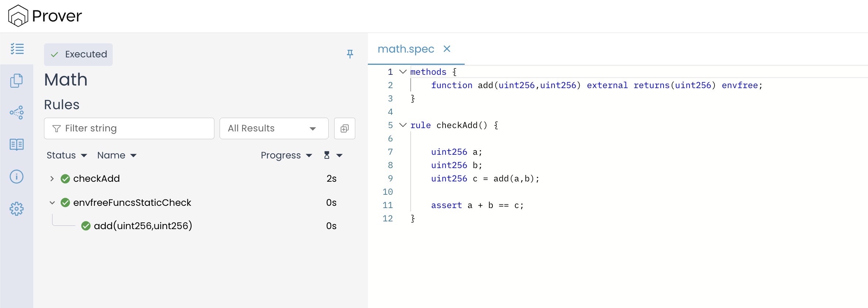Viewport: 868px width, 308px height.
Task: Select the add(uint256,uint256) tree item
Action: (143, 226)
